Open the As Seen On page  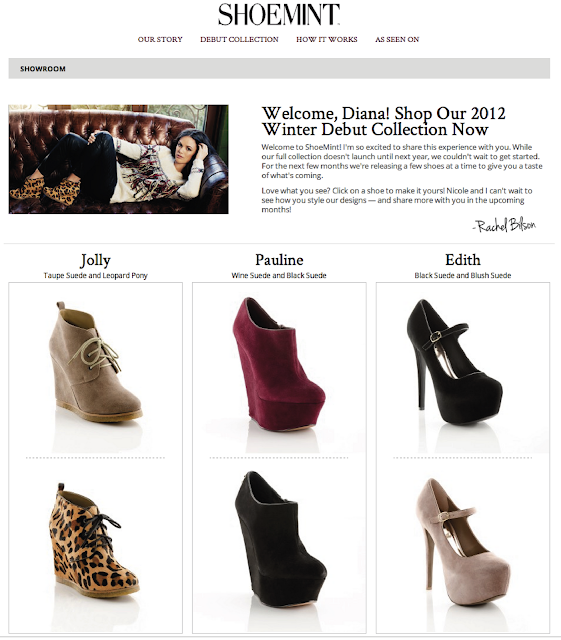(x=397, y=40)
